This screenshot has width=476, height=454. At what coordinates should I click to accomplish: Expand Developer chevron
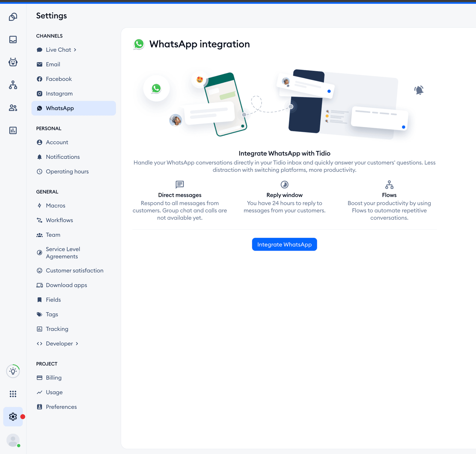pos(77,344)
